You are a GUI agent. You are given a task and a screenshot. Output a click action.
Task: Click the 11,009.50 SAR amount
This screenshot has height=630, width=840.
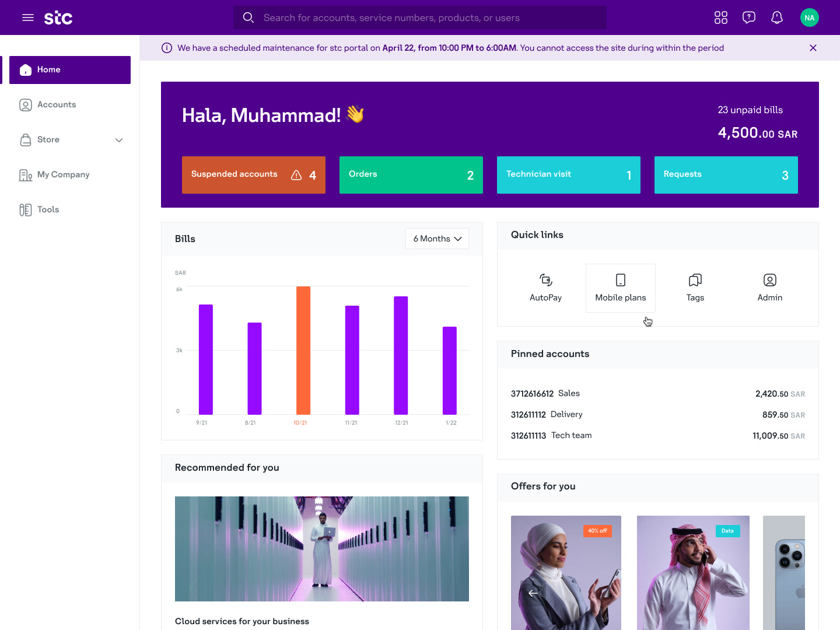pyautogui.click(x=779, y=436)
